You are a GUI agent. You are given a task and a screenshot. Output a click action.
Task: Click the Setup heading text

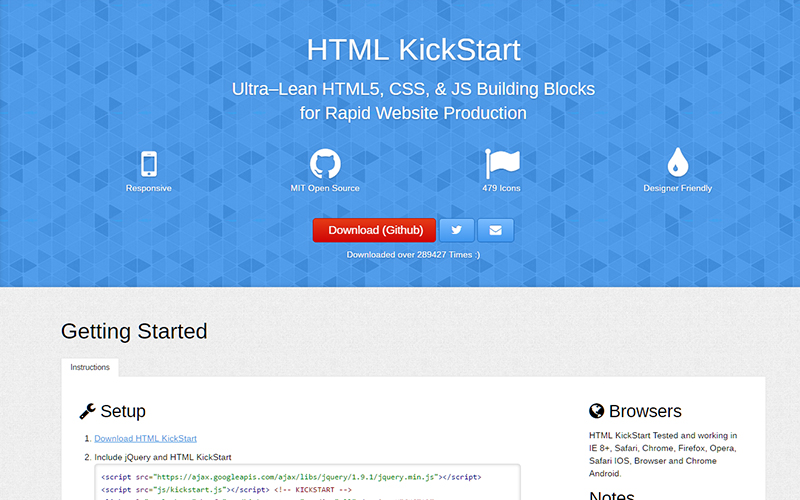[x=123, y=411]
